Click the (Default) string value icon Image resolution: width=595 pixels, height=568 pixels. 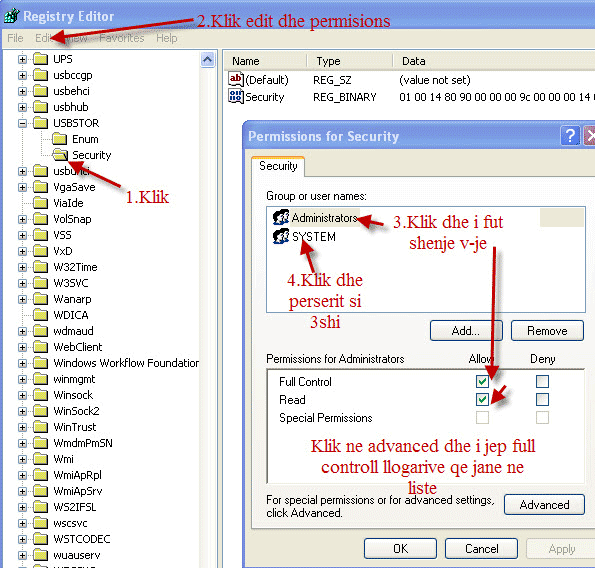pos(236,79)
